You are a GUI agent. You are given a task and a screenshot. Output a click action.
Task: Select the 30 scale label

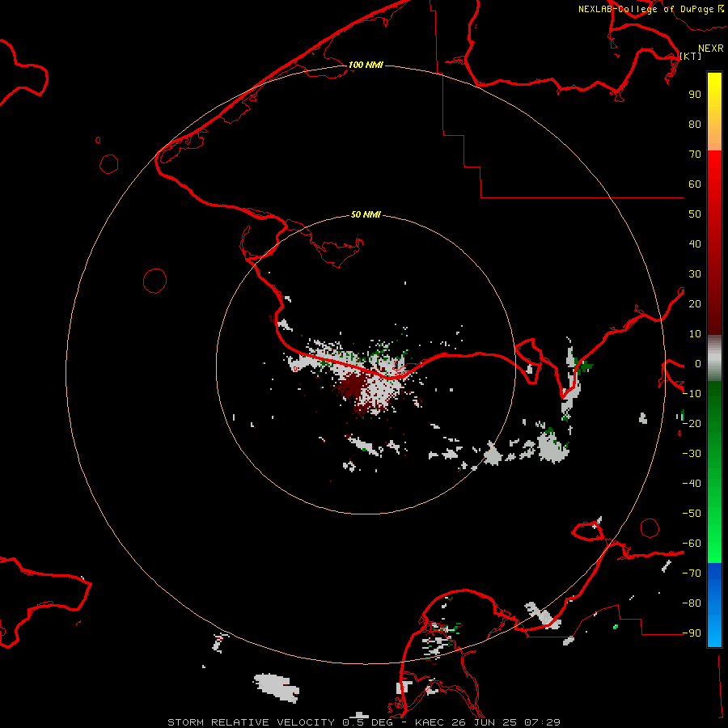(x=695, y=274)
